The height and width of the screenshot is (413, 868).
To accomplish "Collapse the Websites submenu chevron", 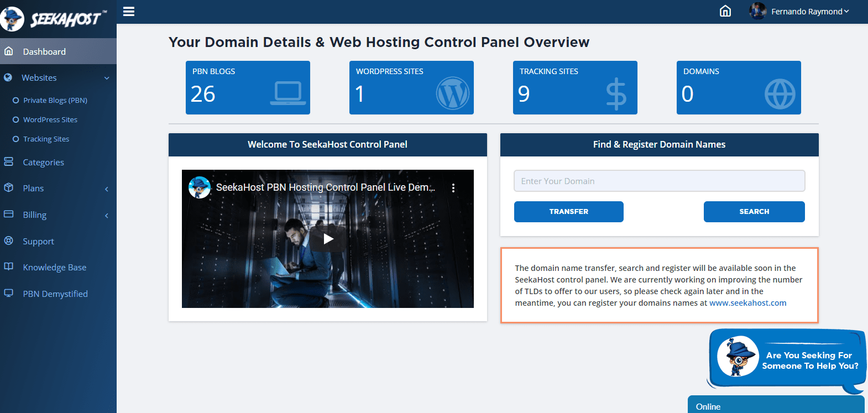I will point(107,78).
